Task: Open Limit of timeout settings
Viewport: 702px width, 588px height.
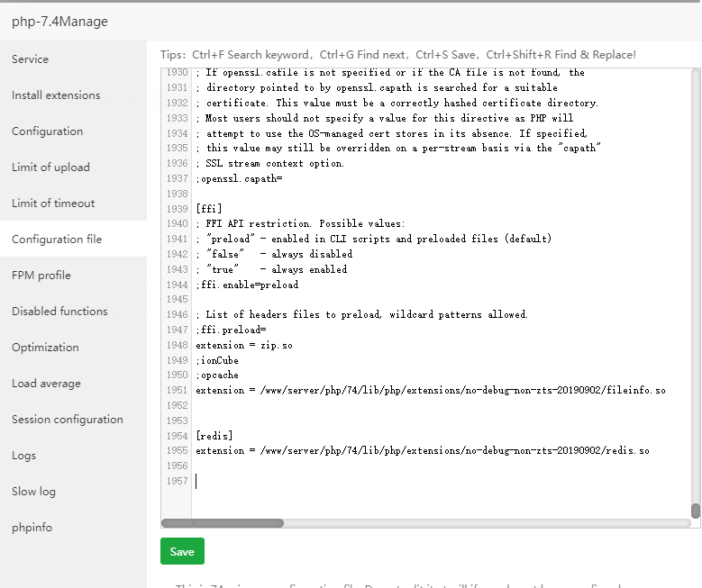Action: 53,204
